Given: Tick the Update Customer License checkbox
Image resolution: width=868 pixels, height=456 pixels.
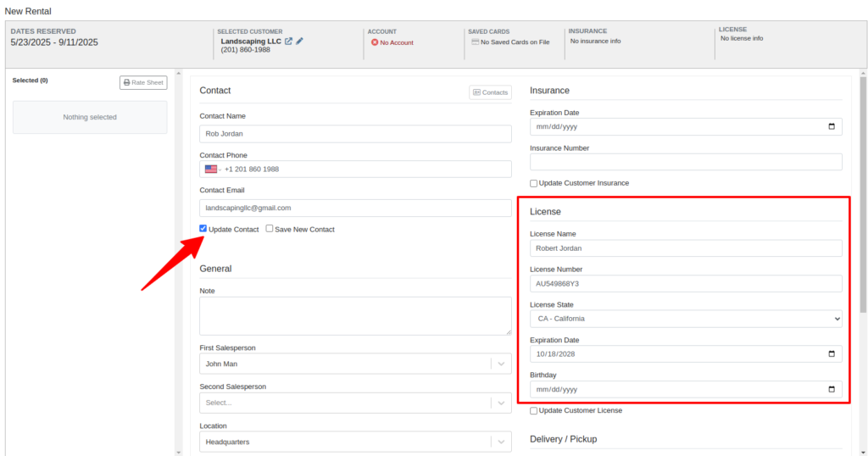Looking at the screenshot, I should 534,410.
